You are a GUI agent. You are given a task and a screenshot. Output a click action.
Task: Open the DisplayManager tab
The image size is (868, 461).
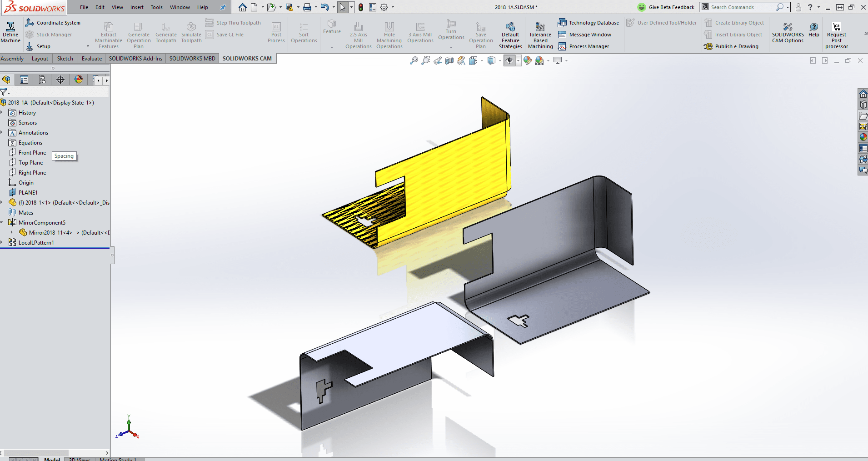pyautogui.click(x=79, y=80)
